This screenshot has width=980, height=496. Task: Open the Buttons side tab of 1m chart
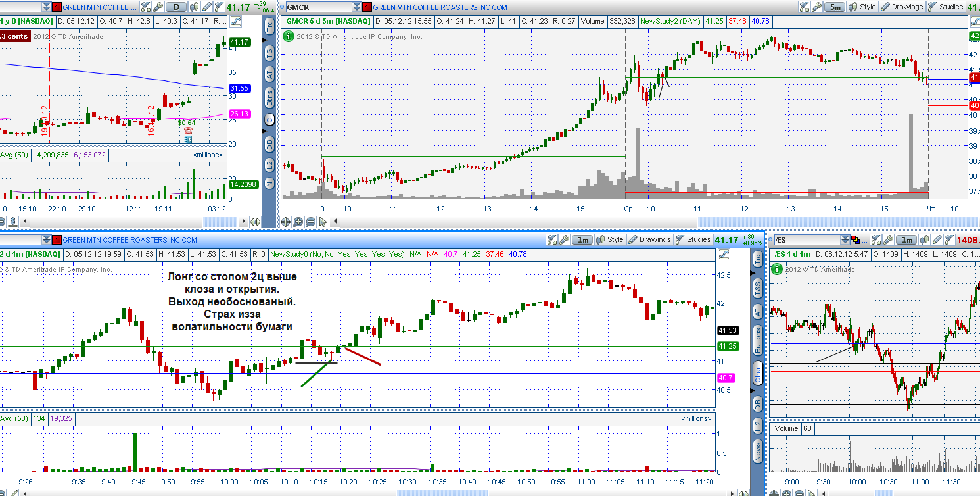point(758,339)
